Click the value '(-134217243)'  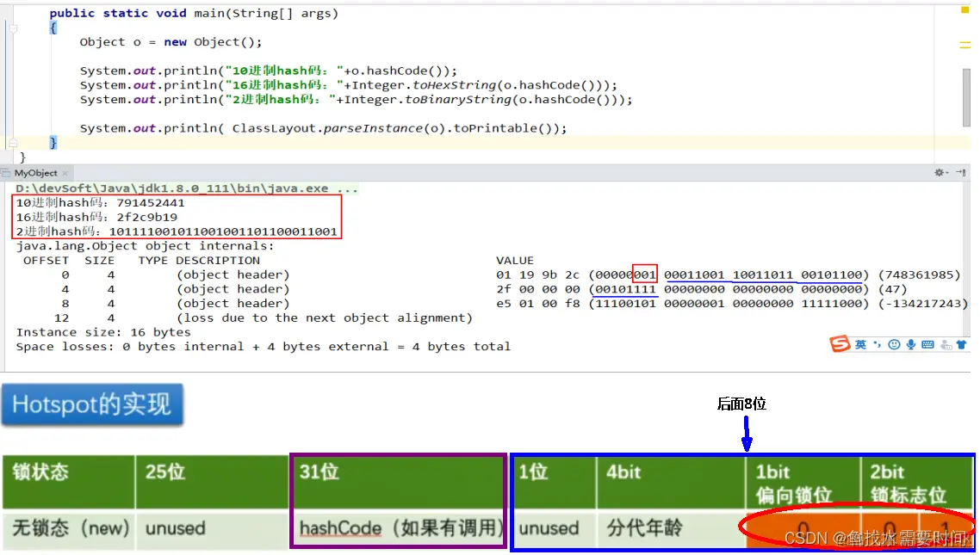(923, 303)
